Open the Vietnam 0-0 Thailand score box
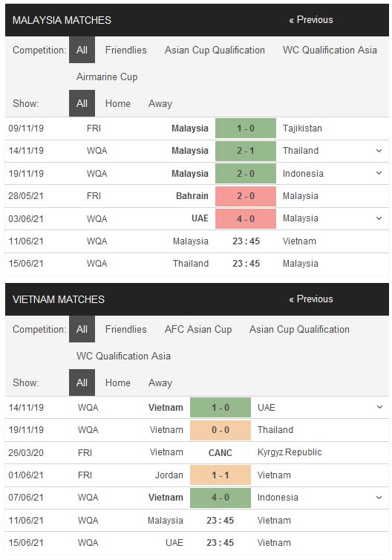 (x=220, y=429)
